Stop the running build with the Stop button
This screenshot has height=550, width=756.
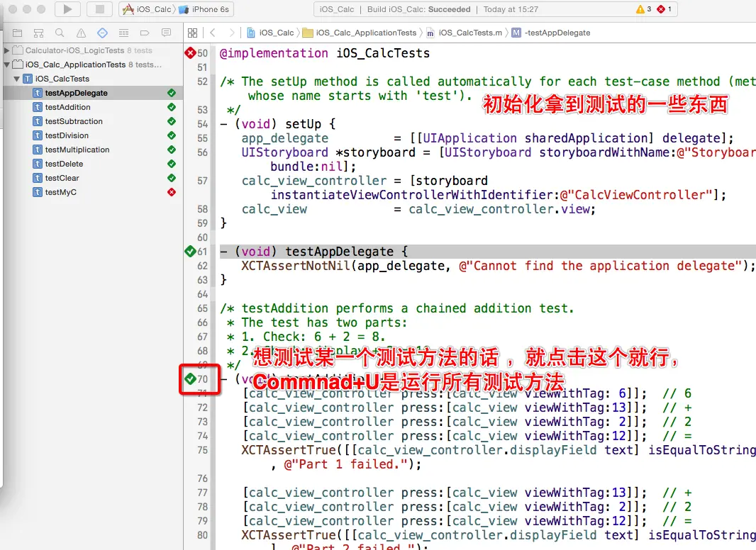tap(99, 9)
